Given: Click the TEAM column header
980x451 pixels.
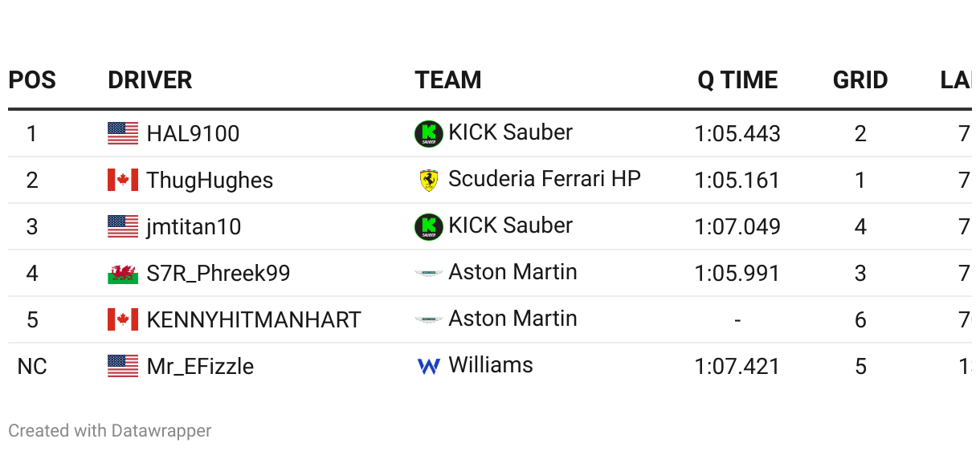Looking at the screenshot, I should click(448, 80).
